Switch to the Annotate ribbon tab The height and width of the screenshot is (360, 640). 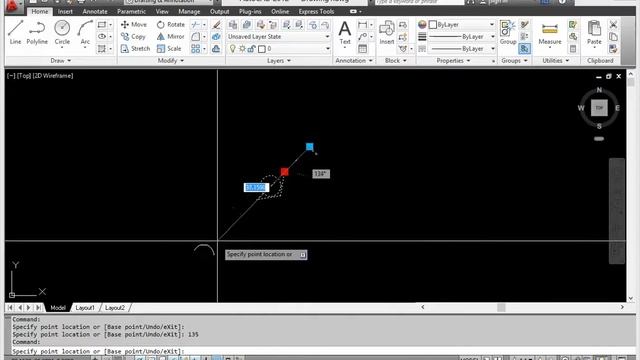95,11
